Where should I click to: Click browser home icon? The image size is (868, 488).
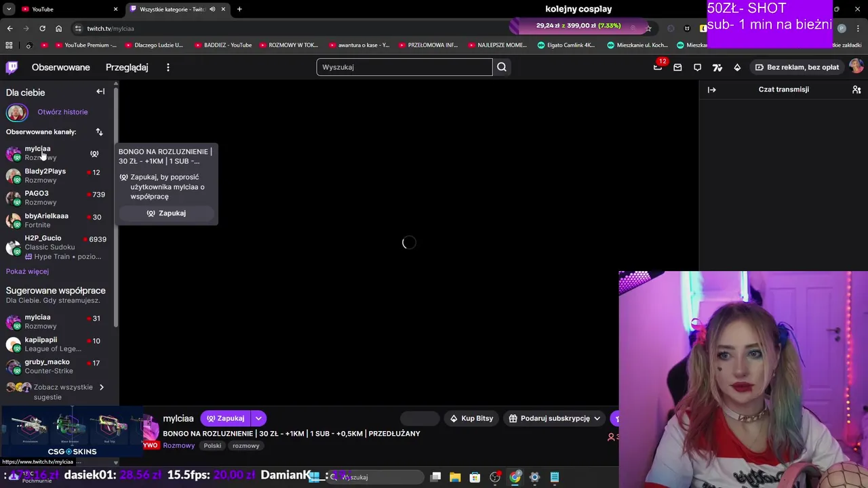(58, 28)
